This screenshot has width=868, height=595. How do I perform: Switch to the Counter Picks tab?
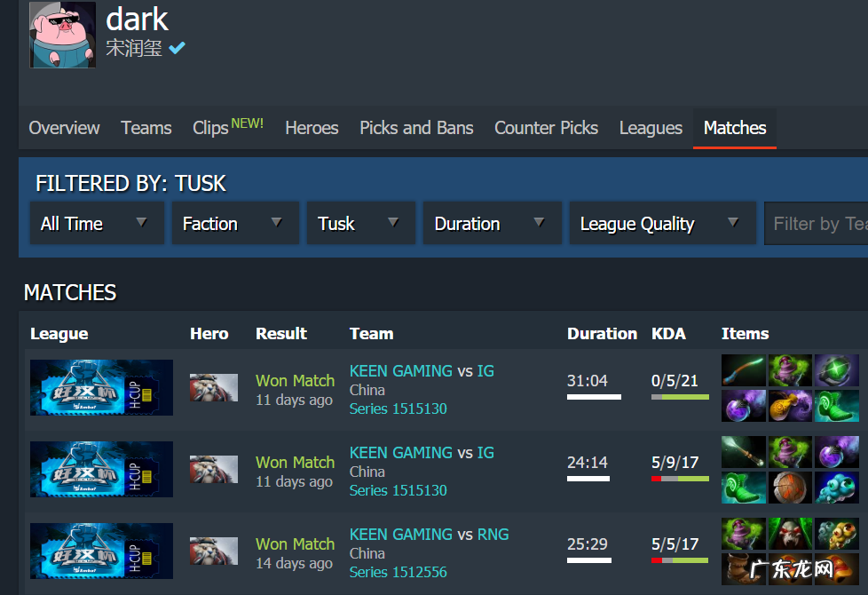547,128
